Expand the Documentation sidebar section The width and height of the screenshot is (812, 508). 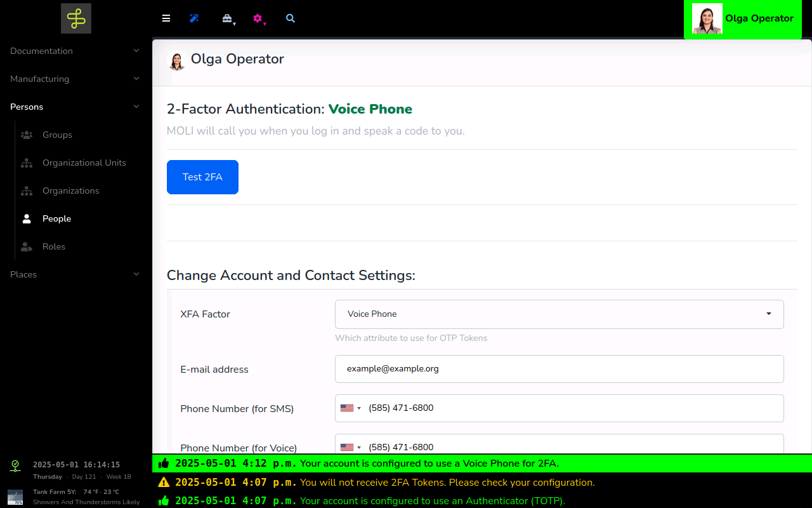[x=75, y=51]
